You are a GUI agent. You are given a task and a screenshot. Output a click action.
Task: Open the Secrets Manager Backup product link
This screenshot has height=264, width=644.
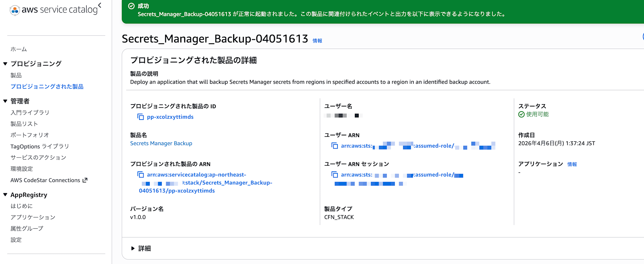coord(161,143)
